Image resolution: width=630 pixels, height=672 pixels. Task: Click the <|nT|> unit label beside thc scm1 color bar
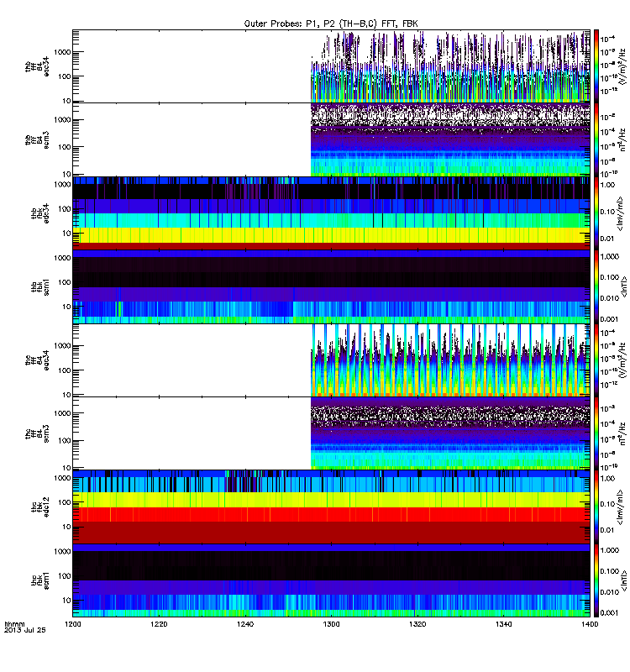(624, 580)
